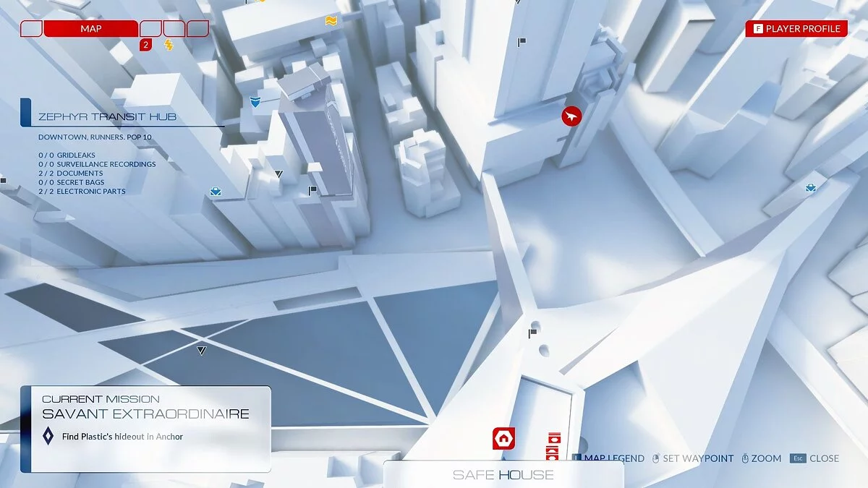Open the tab above the lightning icon
The image size is (868, 488).
174,29
